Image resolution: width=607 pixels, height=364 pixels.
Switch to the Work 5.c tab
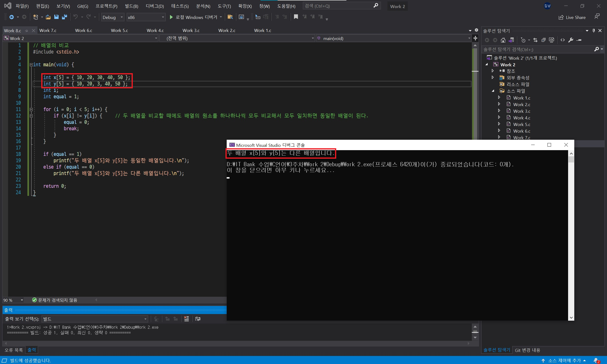[119, 30]
